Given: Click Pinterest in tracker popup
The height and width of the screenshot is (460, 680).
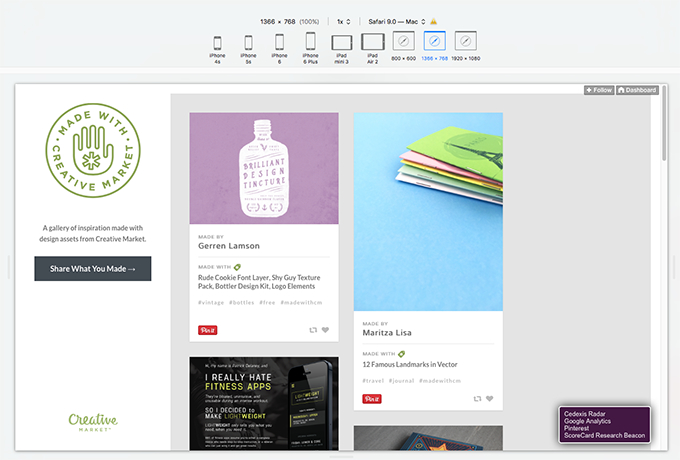Looking at the screenshot, I should point(576,428).
